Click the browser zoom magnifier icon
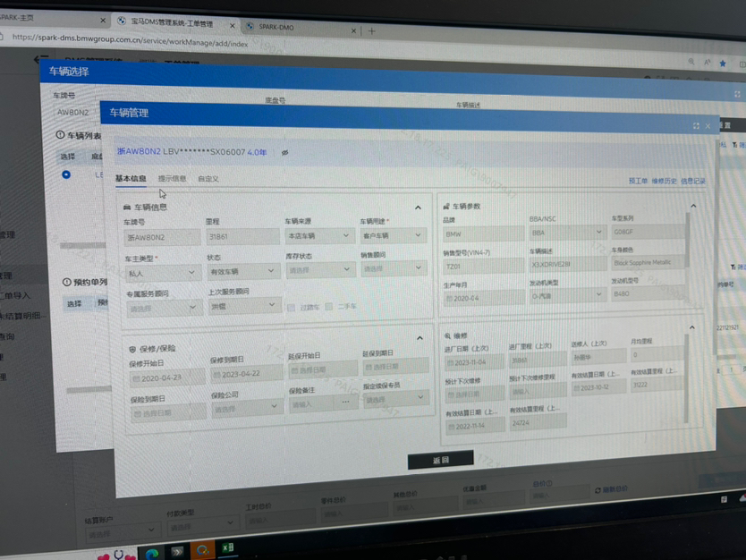 [691, 62]
